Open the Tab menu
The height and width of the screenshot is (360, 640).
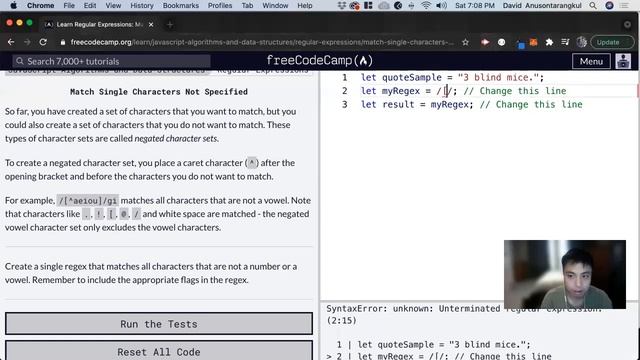tap(247, 5)
